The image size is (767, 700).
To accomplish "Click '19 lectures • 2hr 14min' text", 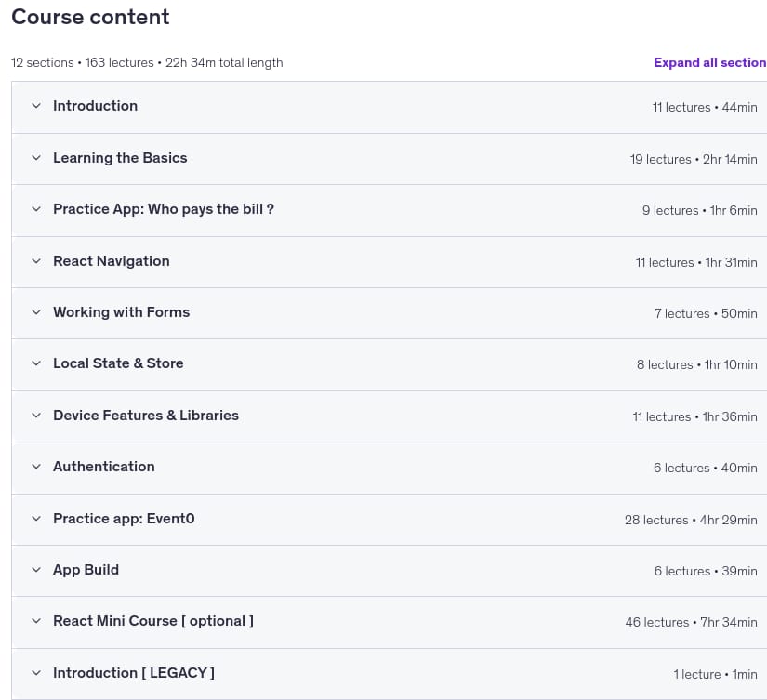I will coord(694,159).
